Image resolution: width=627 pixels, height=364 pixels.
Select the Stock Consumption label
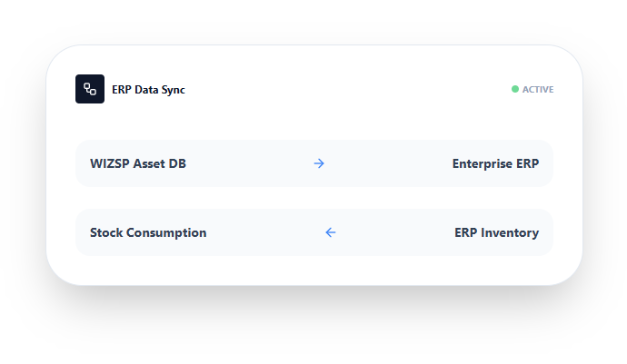click(148, 232)
